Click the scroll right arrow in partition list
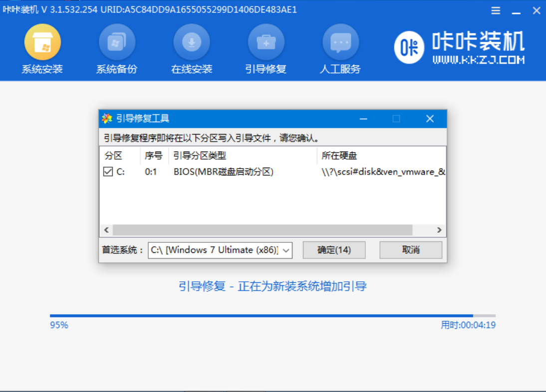The height and width of the screenshot is (392, 546). tap(439, 230)
